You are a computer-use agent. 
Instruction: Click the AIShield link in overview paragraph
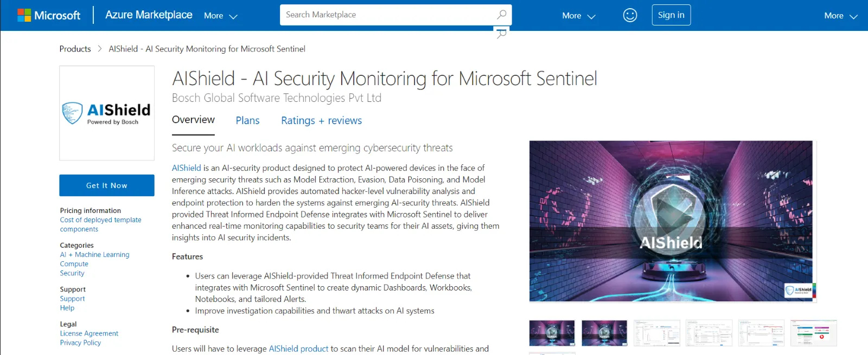point(187,168)
